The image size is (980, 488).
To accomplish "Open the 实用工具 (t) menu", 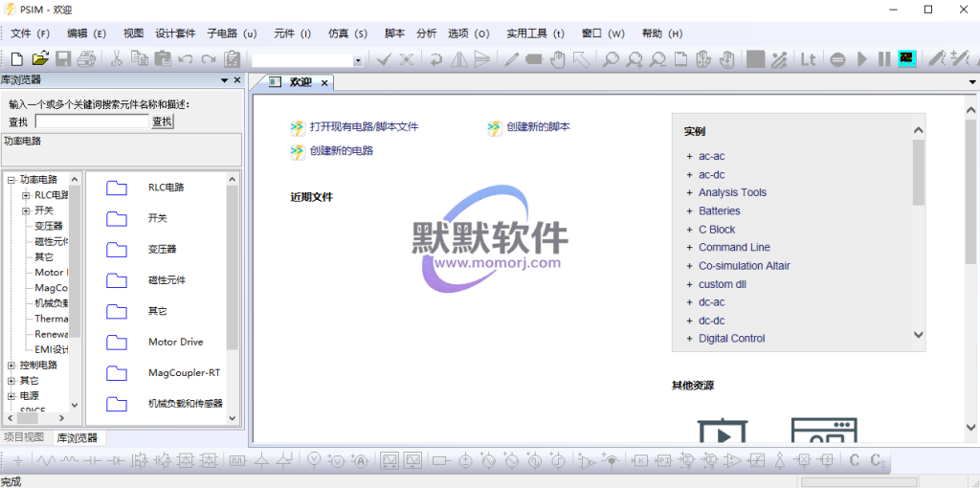I will click(x=535, y=33).
